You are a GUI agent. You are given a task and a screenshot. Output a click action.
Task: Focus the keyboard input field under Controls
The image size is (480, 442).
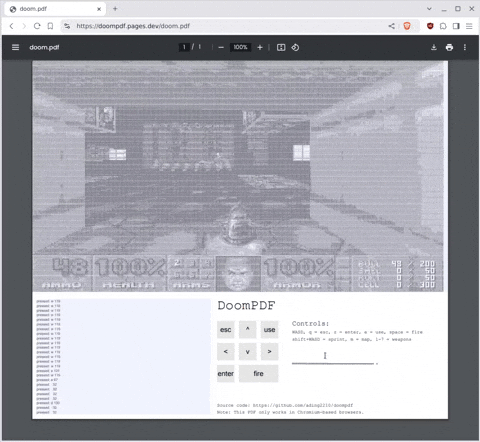click(333, 357)
